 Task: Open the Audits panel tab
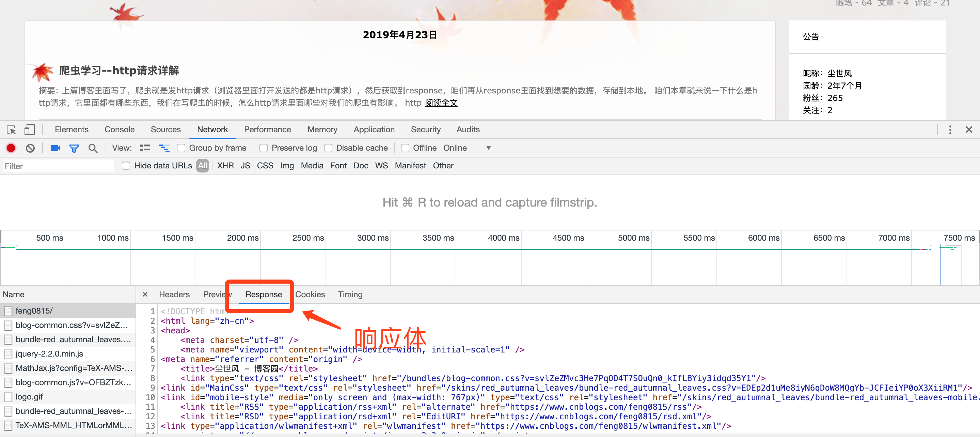tap(468, 130)
